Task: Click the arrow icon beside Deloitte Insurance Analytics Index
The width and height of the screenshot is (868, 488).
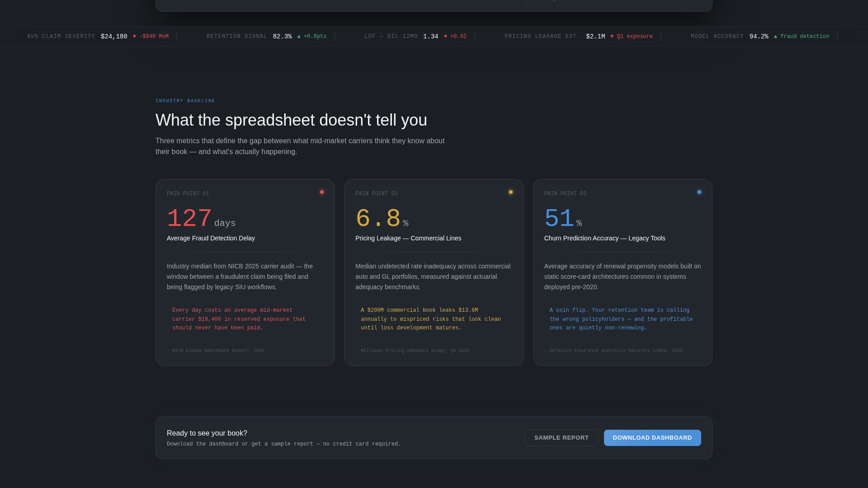Action: coord(545,350)
